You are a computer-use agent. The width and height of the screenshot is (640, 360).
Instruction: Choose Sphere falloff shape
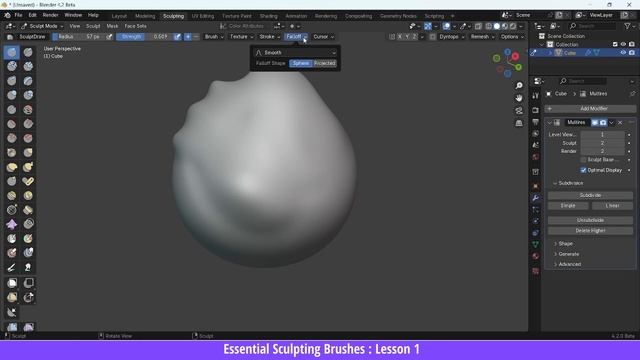tap(301, 63)
